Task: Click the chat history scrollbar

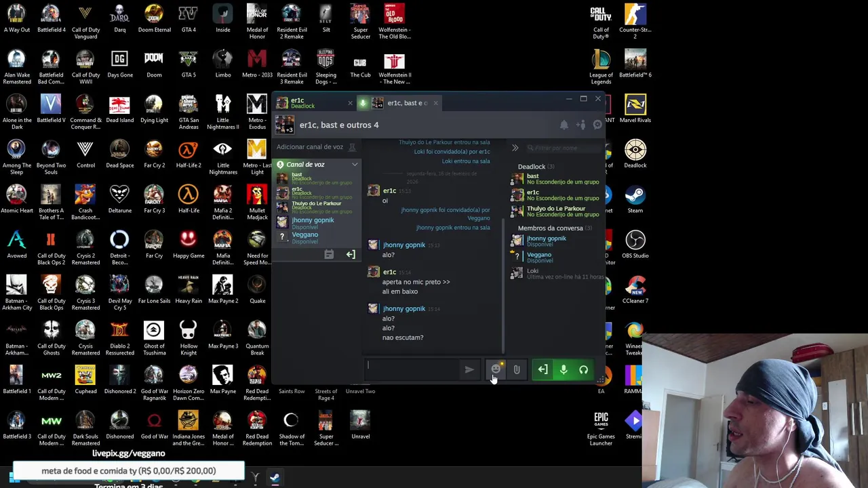Action: point(503,285)
